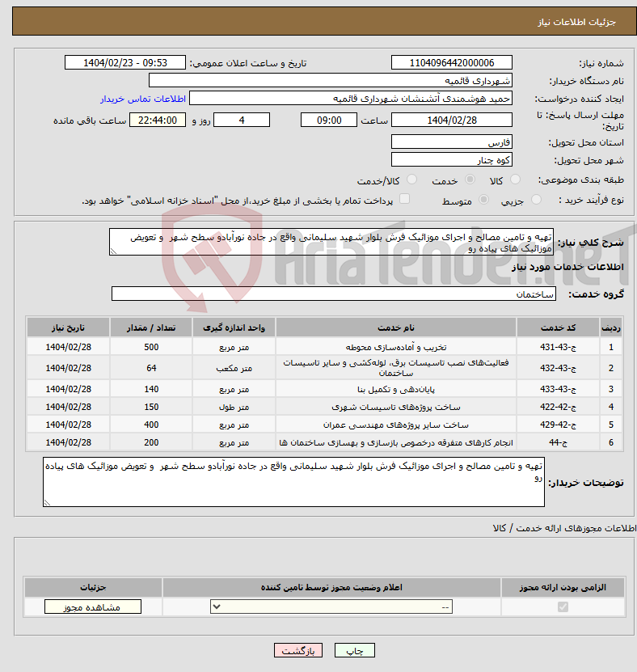Click the need number field 1104096442000006
This screenshot has height=672, width=637.
click(x=452, y=62)
